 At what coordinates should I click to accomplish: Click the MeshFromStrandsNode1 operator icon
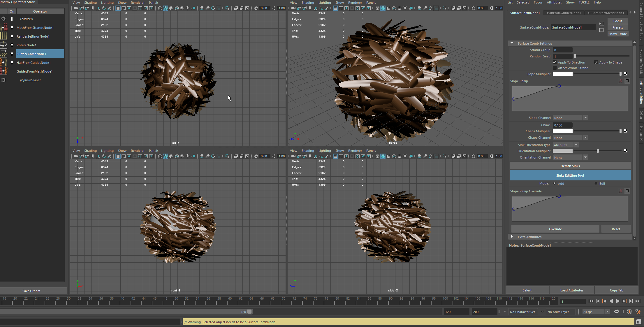(3, 27)
